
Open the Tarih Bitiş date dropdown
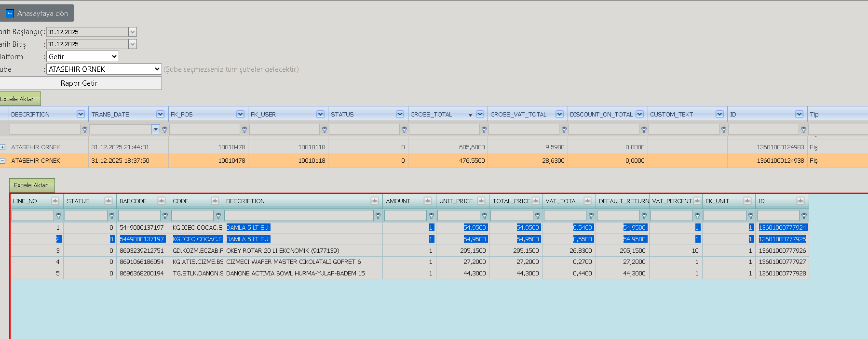(x=133, y=44)
